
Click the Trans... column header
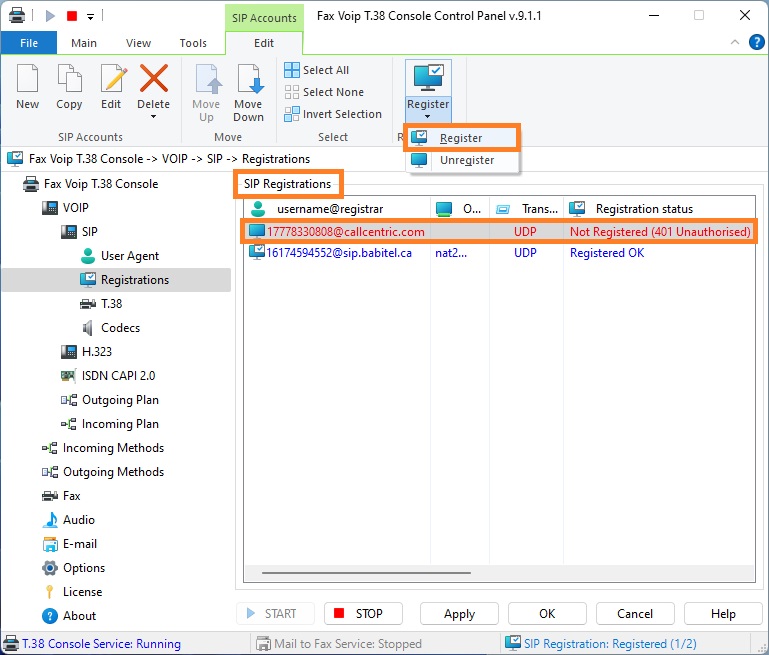[x=526, y=209]
